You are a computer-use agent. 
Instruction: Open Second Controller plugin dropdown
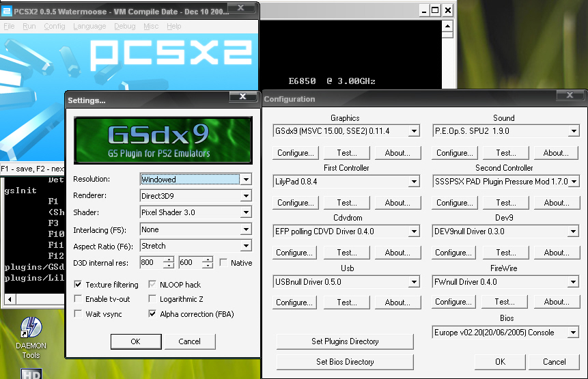(574, 182)
